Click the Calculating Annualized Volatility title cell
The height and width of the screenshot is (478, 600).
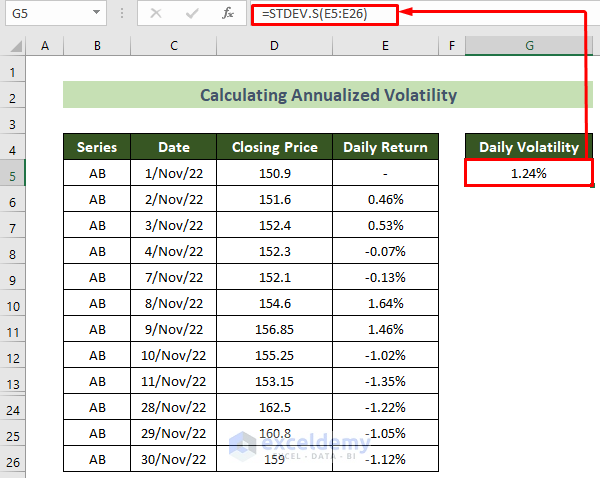pyautogui.click(x=328, y=95)
